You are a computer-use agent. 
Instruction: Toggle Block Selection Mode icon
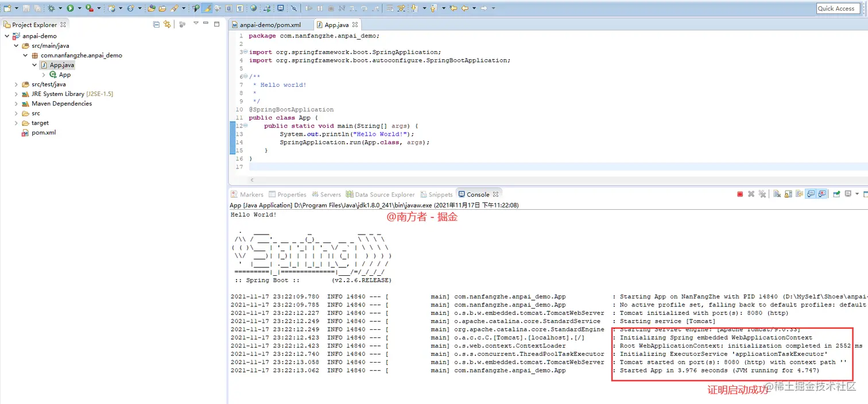click(228, 8)
